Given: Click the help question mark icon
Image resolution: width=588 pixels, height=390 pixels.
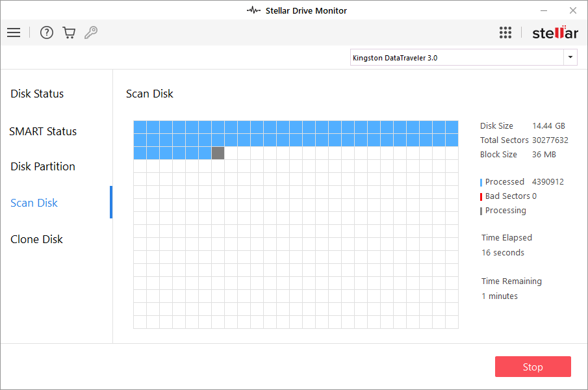Looking at the screenshot, I should tap(47, 32).
